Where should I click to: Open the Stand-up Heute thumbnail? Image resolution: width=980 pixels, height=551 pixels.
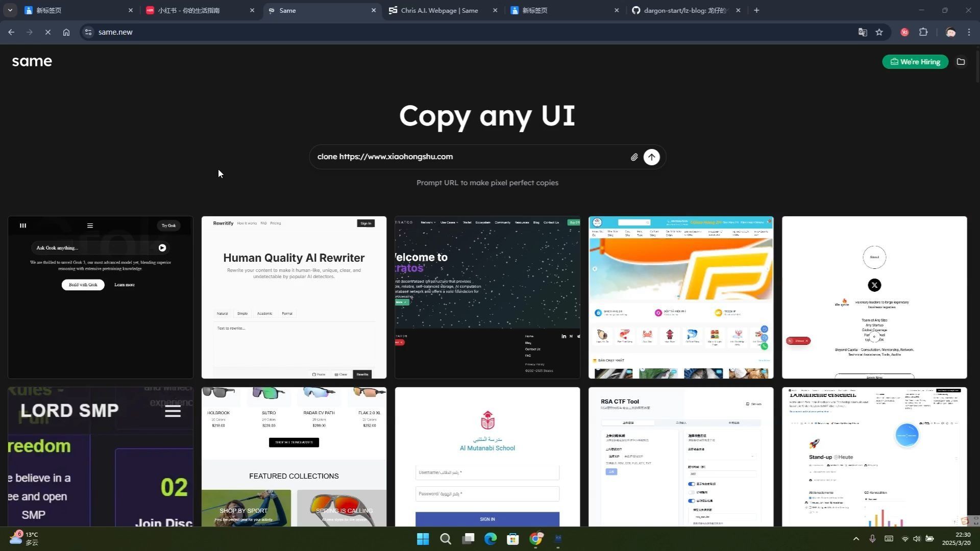[874, 457]
